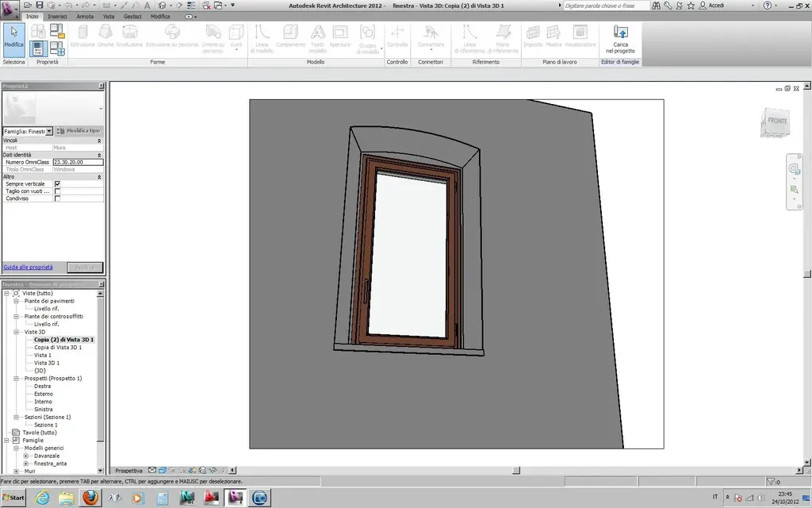Open the Revit application menu button
The height and width of the screenshot is (508, 812).
[x=9, y=10]
